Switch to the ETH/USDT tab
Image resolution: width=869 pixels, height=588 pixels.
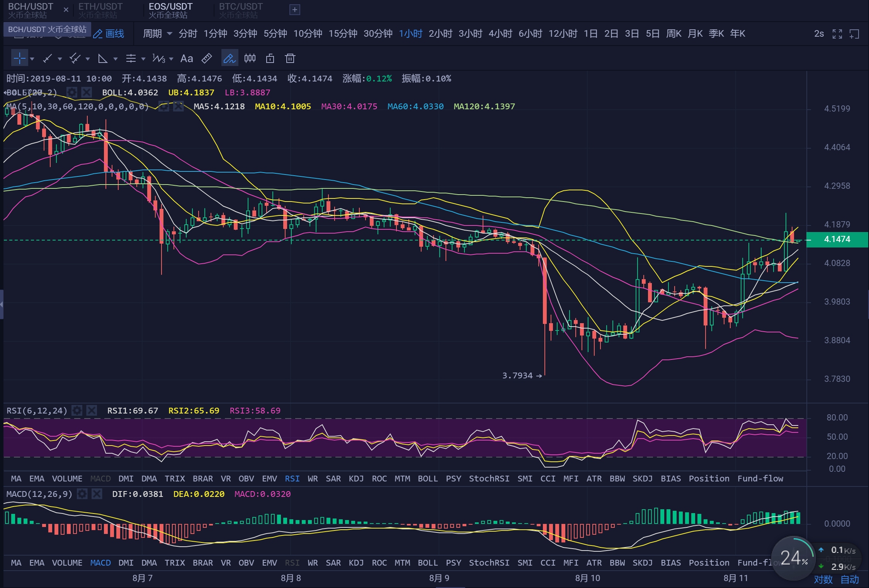(100, 10)
